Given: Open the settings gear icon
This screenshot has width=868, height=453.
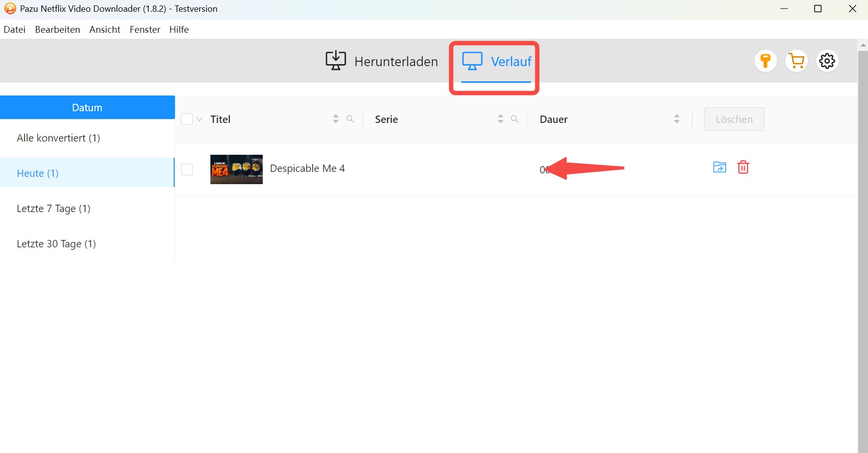Looking at the screenshot, I should coord(827,61).
